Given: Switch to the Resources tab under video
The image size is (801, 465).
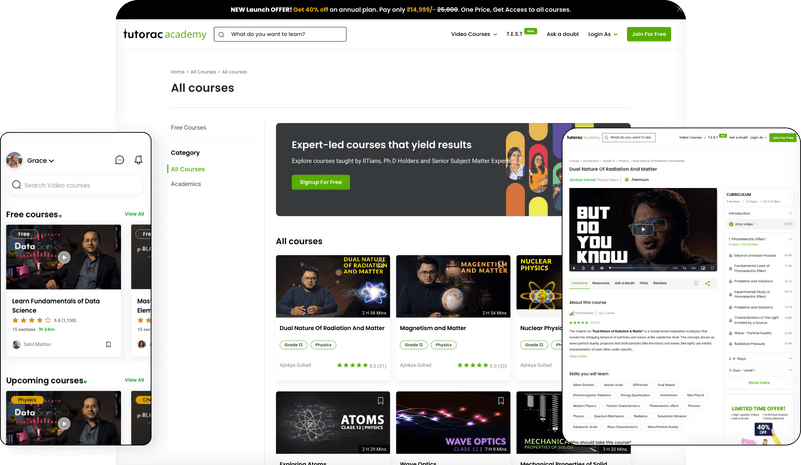Looking at the screenshot, I should click(x=600, y=283).
